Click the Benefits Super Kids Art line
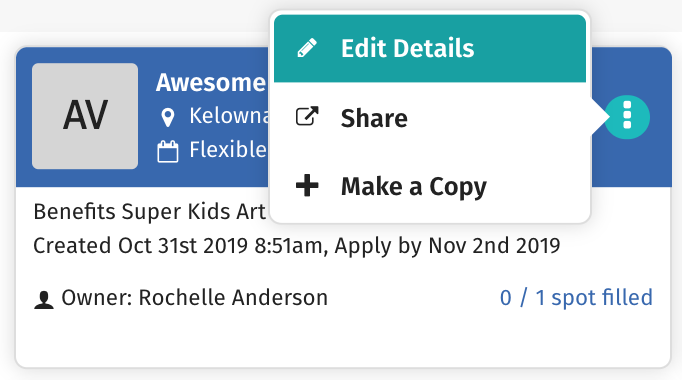682x380 pixels. pyautogui.click(x=150, y=212)
